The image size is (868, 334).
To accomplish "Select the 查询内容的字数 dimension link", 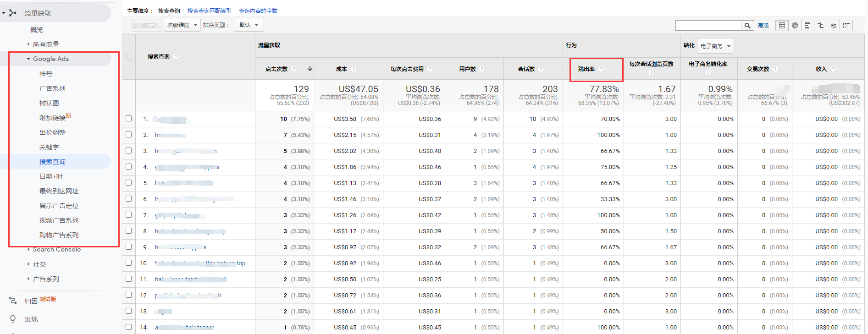I will tap(258, 11).
